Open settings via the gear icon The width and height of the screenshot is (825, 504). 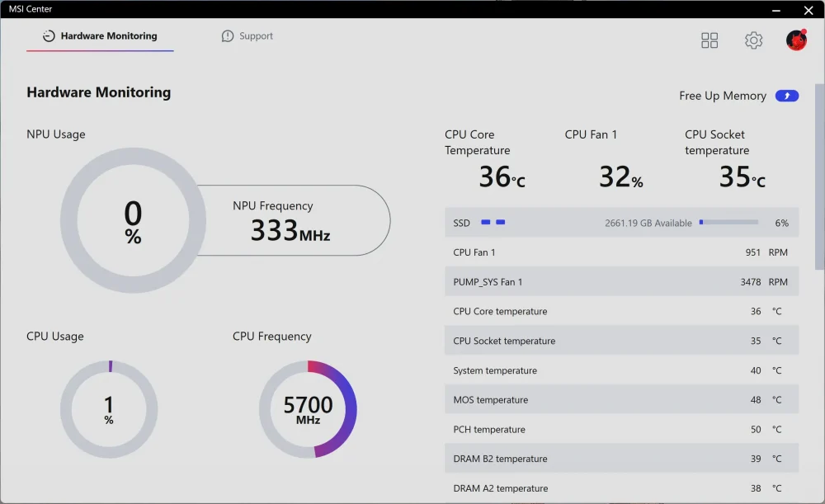tap(753, 40)
